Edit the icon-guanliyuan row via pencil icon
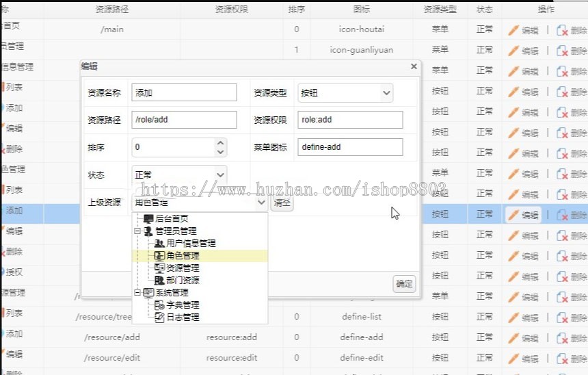The width and height of the screenshot is (588, 375). pyautogui.click(x=513, y=51)
